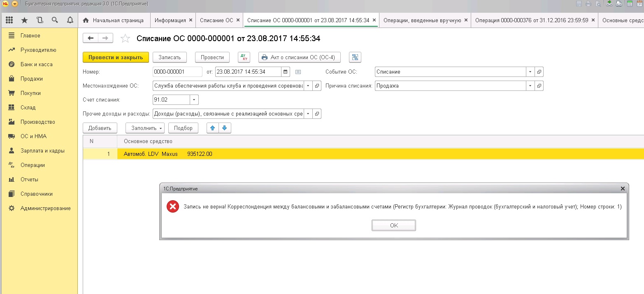Viewport: 644px width, 294px height.
Task: Click the favorites star in top toolbar
Action: pyautogui.click(x=24, y=20)
